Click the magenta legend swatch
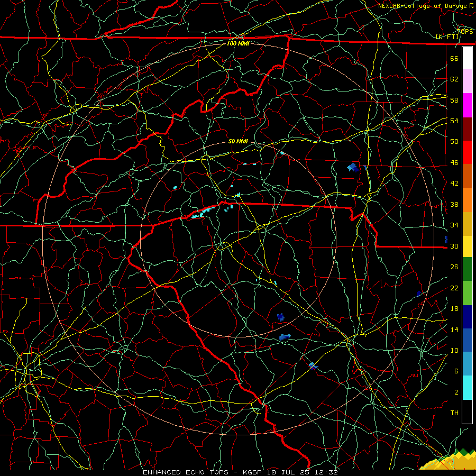476x476 pixels. [x=467, y=105]
